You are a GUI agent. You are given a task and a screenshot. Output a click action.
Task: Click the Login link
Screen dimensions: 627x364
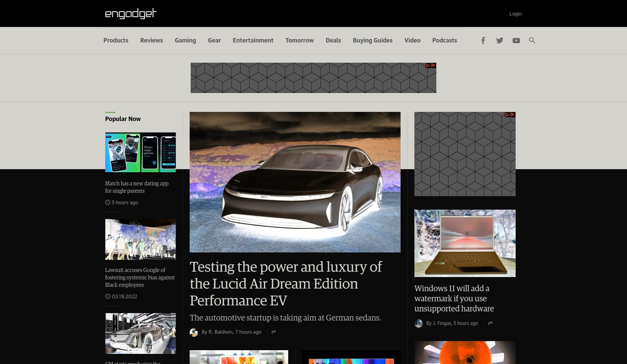pos(516,14)
